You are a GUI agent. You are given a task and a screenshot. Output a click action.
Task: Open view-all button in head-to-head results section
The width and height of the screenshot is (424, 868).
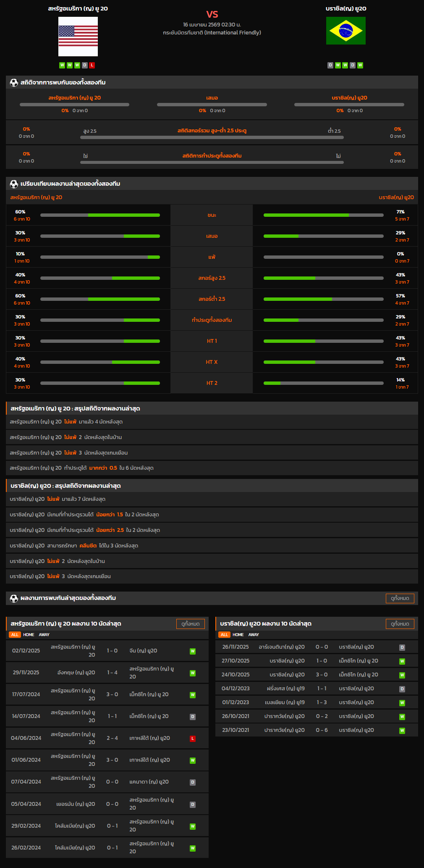click(400, 598)
